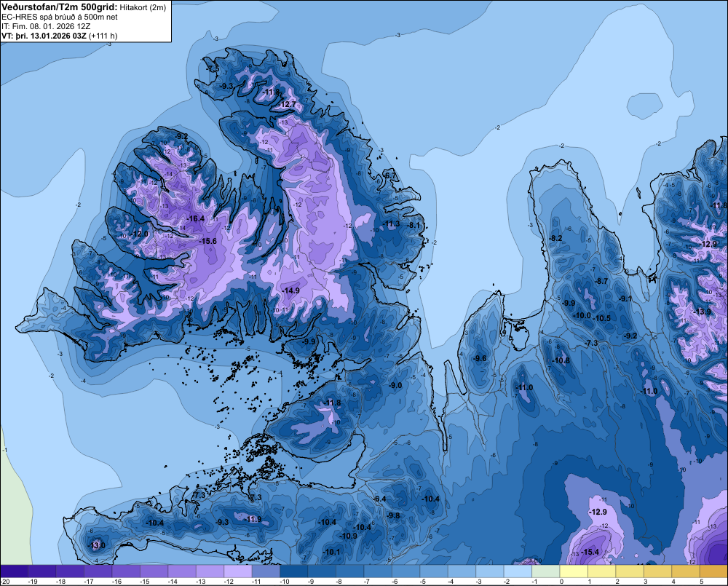Click the -9.6 temperature value
Image resolution: width=728 pixels, height=586 pixels.
coord(480,358)
